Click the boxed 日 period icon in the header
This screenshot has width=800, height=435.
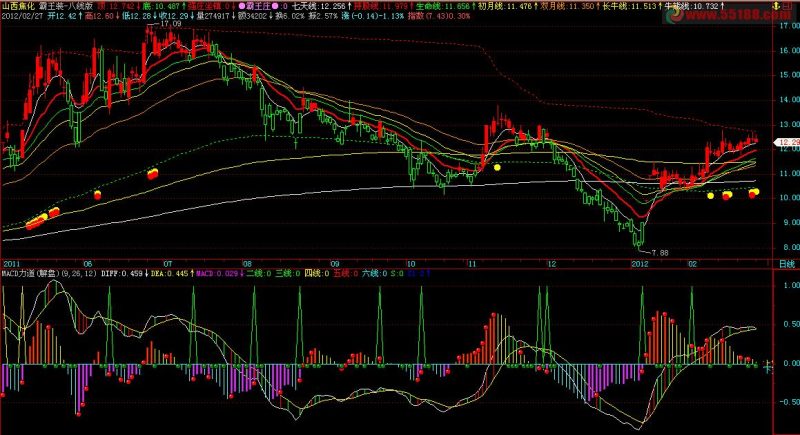[788, 6]
